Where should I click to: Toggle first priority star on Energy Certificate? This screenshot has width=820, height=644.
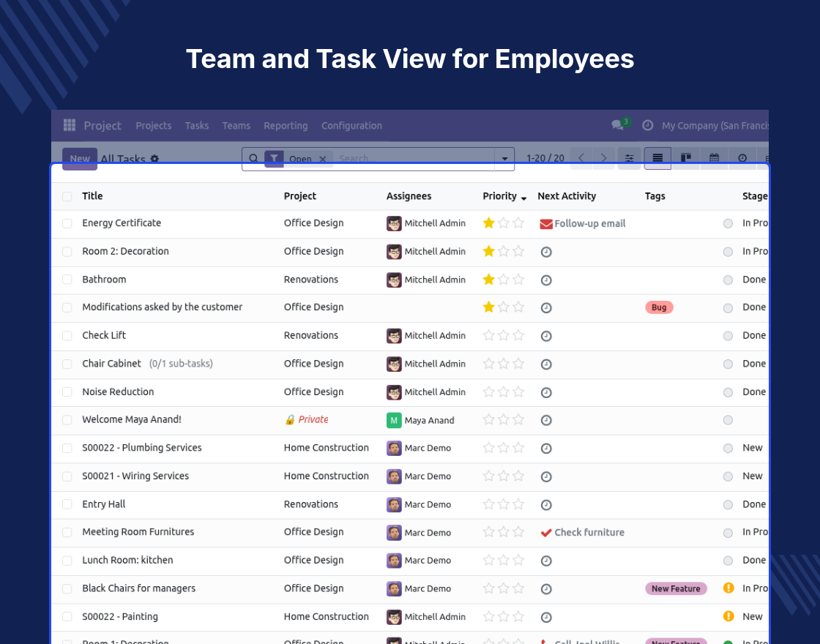click(488, 223)
